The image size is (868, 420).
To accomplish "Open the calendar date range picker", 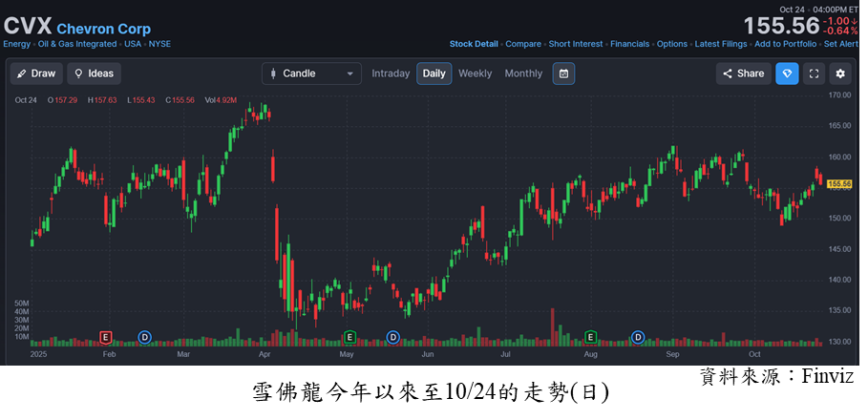I will point(563,73).
